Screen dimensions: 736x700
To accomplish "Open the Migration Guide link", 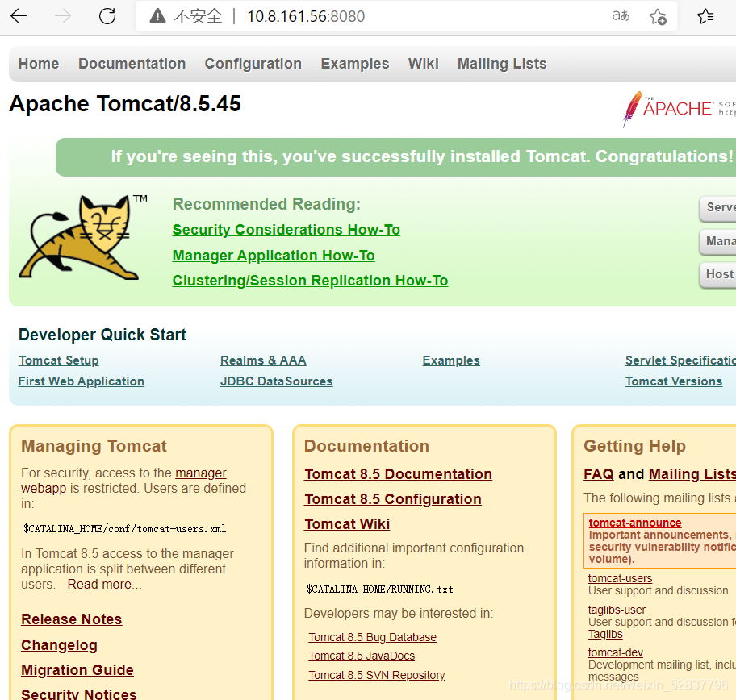I will click(77, 670).
